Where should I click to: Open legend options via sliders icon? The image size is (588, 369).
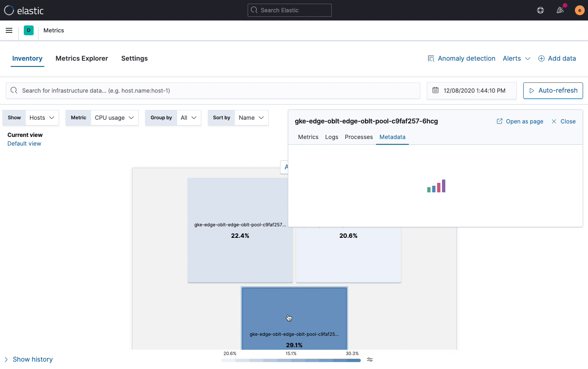369,360
